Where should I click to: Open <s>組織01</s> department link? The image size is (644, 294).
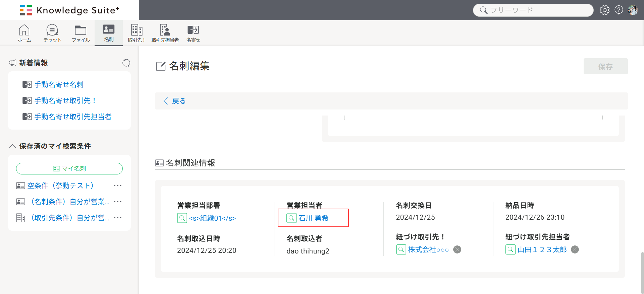point(212,218)
